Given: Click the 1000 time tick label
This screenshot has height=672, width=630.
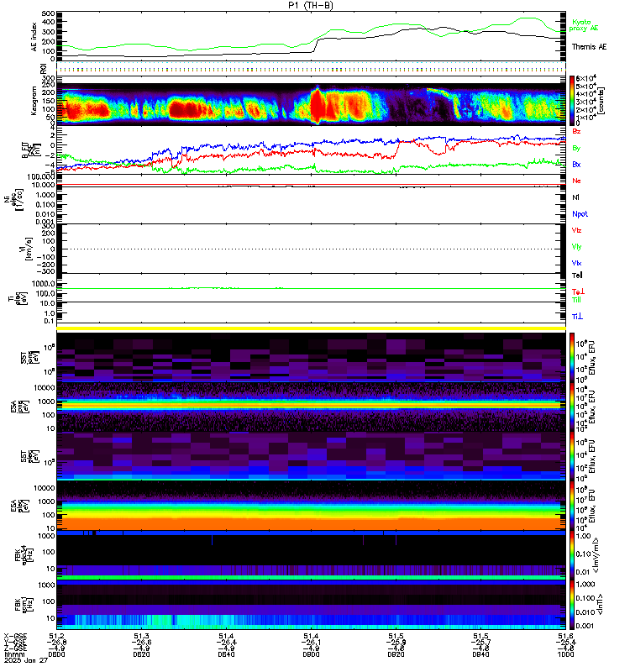Looking at the screenshot, I should pos(565,654).
